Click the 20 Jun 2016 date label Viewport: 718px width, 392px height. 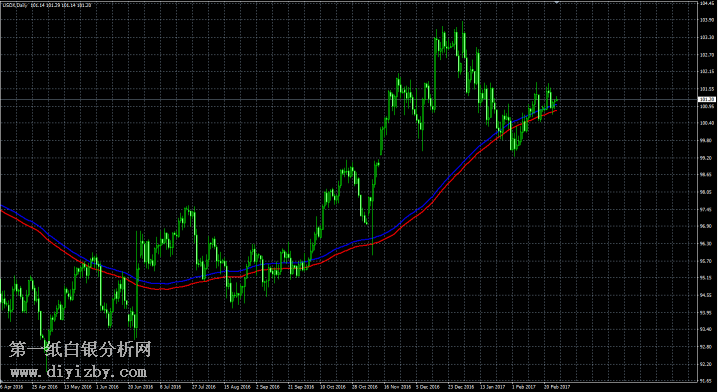pos(140,387)
